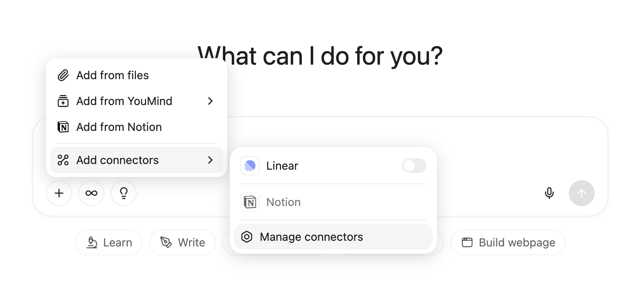
Task: Click the paperclip icon beside Add from files
Action: pyautogui.click(x=63, y=75)
